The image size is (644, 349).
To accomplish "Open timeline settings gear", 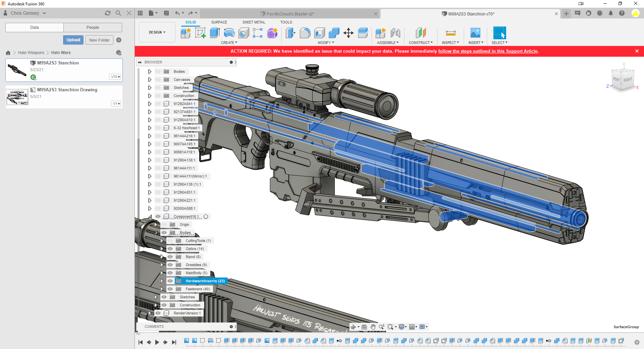I will point(637,342).
